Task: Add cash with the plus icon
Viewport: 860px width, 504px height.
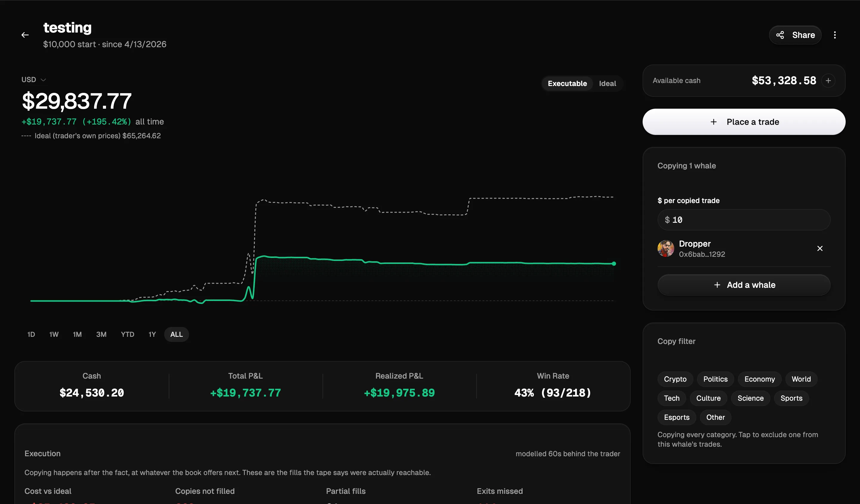Action: 828,81
